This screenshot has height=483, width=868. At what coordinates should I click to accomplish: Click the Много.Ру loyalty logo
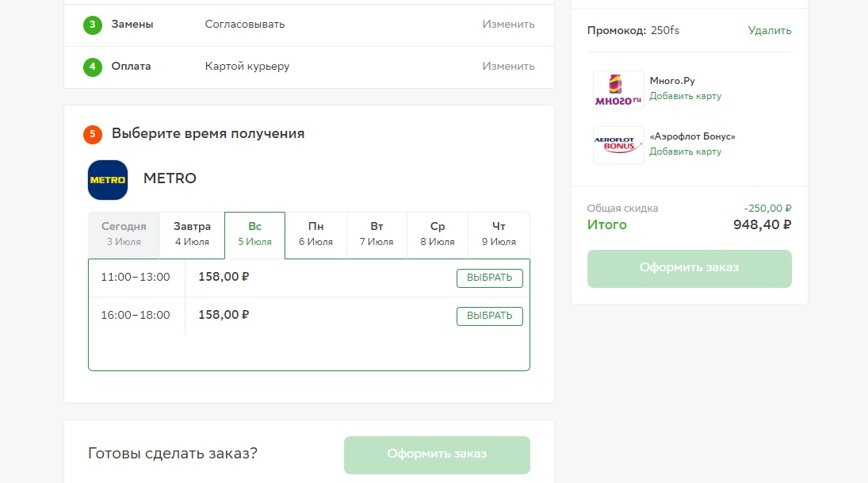click(618, 90)
